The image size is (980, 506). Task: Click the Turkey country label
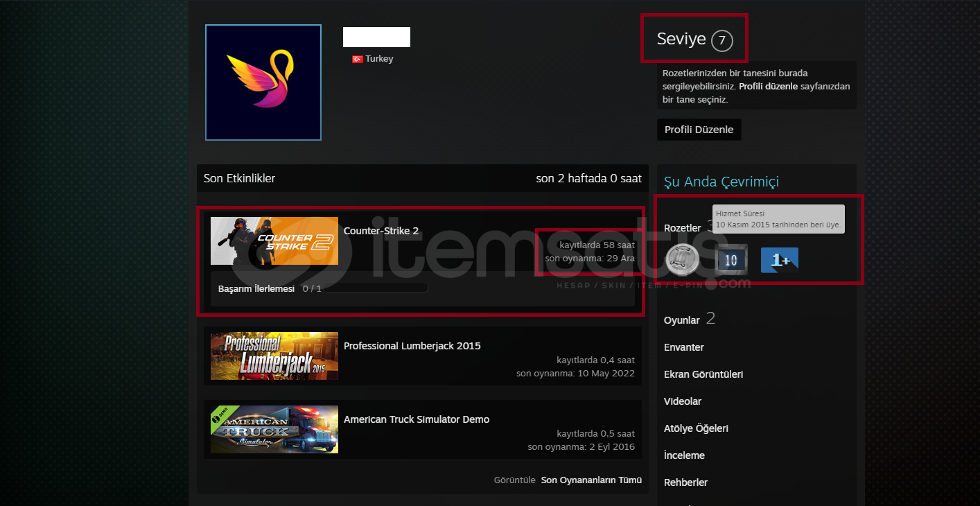(x=379, y=59)
